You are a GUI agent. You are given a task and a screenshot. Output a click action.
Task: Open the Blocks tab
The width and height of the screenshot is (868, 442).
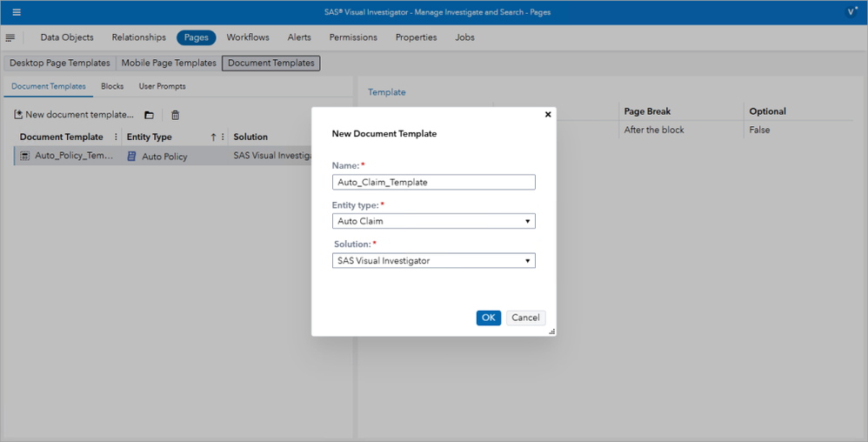(x=112, y=86)
